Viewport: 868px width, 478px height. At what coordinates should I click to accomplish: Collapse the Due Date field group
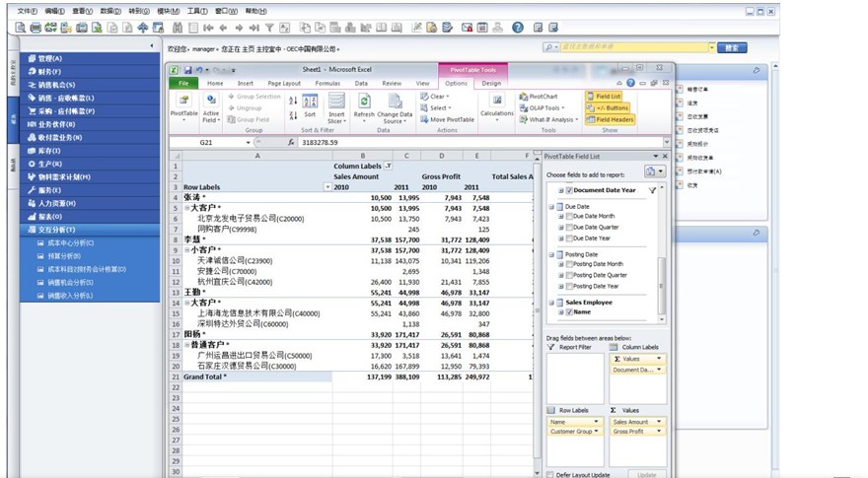pyautogui.click(x=551, y=206)
